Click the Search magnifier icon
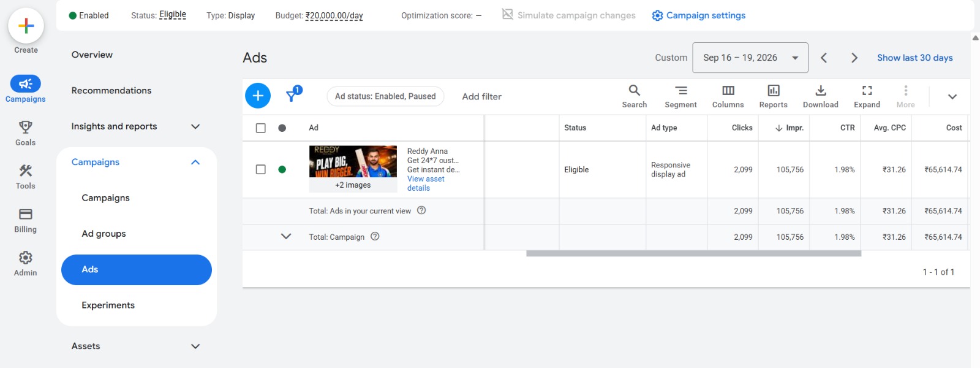The width and height of the screenshot is (980, 368). 635,90
